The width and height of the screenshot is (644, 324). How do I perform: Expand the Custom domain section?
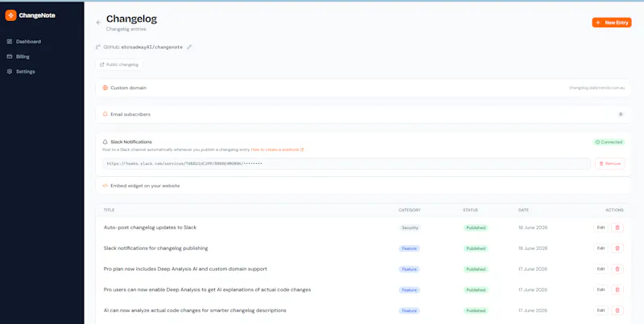363,88
